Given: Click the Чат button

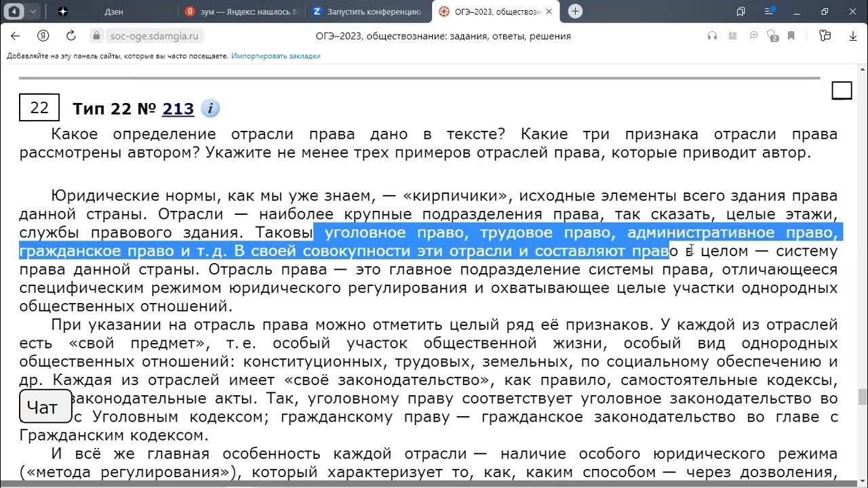Looking at the screenshot, I should tap(45, 407).
